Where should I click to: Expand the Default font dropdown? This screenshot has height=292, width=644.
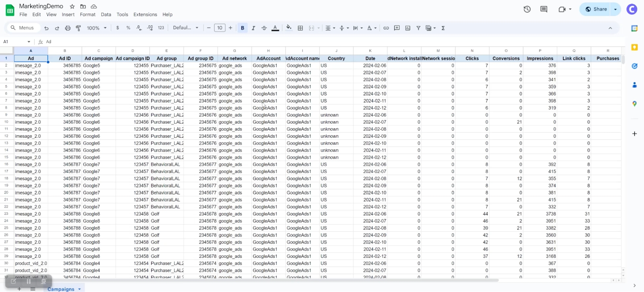pyautogui.click(x=186, y=28)
